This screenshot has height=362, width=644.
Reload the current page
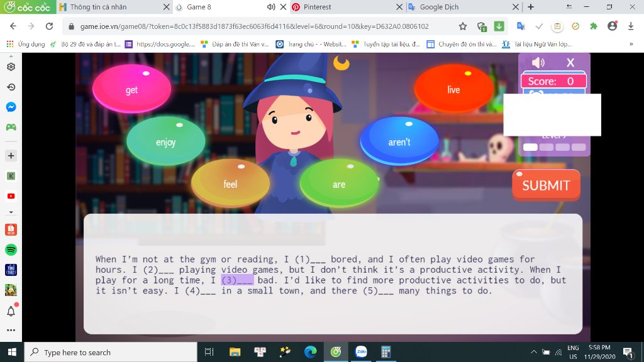click(49, 26)
